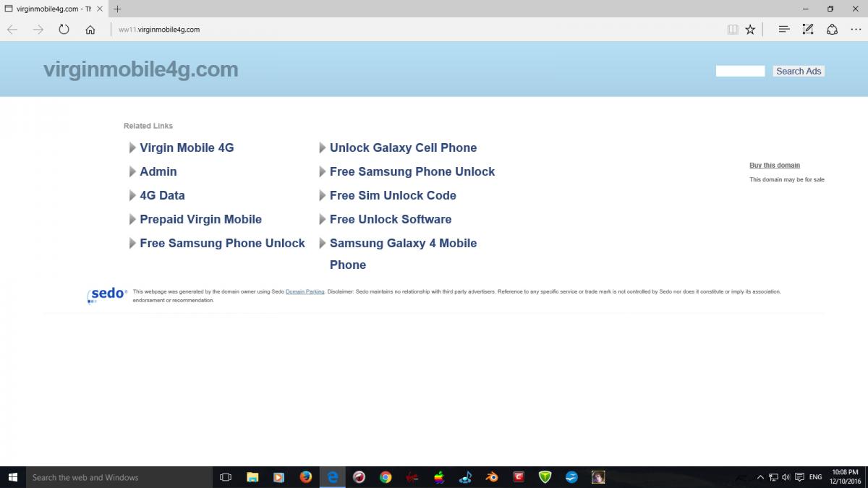This screenshot has height=488, width=868.
Task: Refresh the current page
Action: (64, 30)
